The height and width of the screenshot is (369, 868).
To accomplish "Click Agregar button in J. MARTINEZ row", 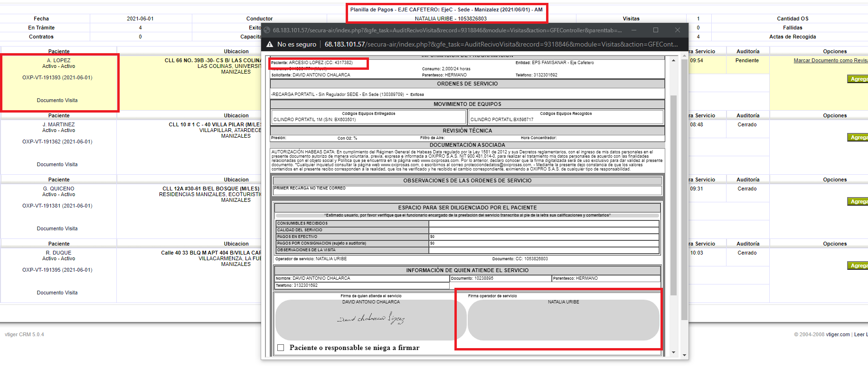I will pyautogui.click(x=858, y=137).
